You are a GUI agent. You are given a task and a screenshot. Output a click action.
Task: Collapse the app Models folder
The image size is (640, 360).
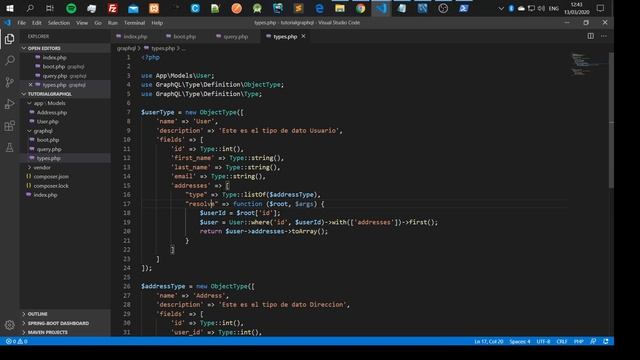pyautogui.click(x=50, y=103)
